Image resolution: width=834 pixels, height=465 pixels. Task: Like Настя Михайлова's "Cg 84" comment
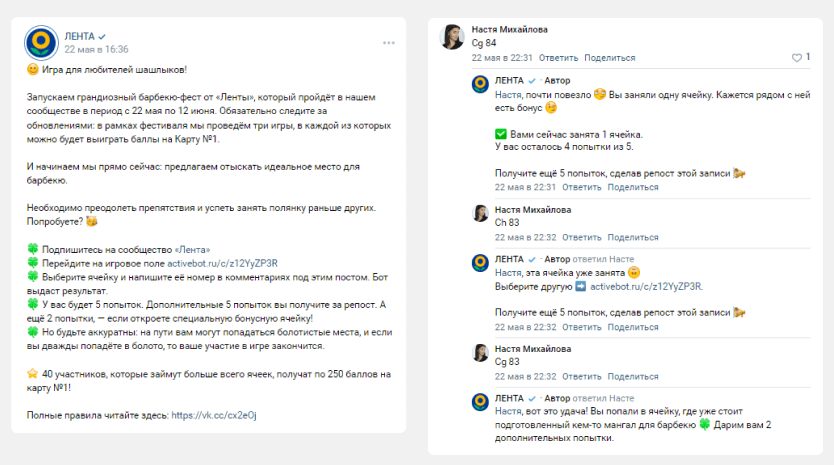pyautogui.click(x=796, y=58)
